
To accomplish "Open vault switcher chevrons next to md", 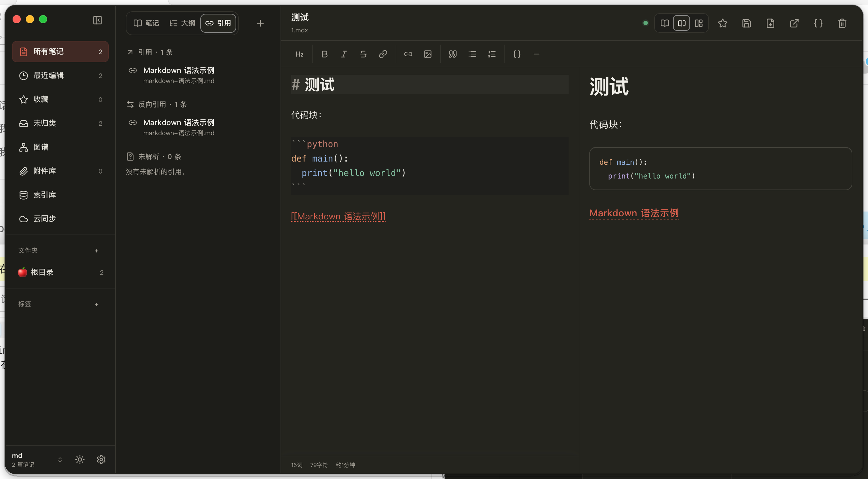I will [60, 460].
